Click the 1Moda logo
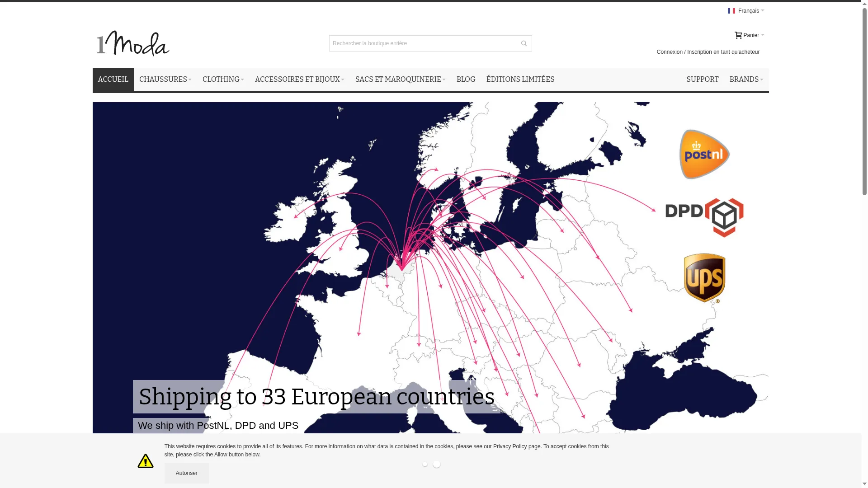The width and height of the screenshot is (868, 488). pos(133,43)
